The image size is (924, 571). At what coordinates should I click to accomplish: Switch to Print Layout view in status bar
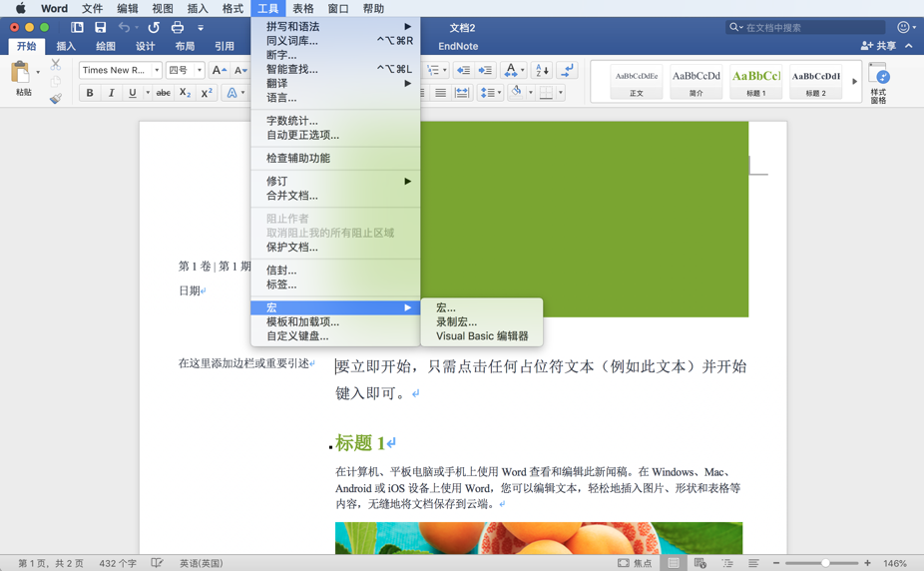pyautogui.click(x=674, y=563)
